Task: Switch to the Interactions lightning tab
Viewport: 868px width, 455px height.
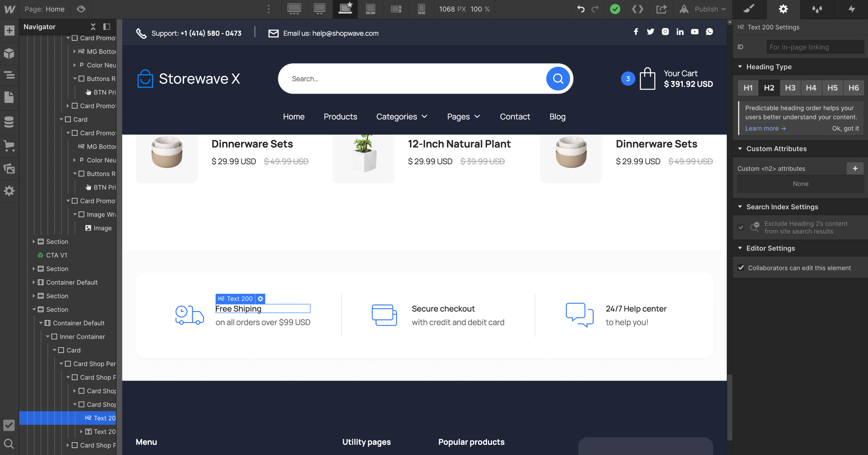Action: click(851, 9)
